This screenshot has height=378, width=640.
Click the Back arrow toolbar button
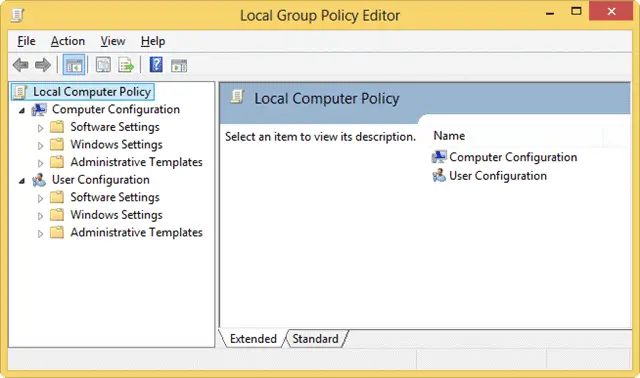click(20, 65)
